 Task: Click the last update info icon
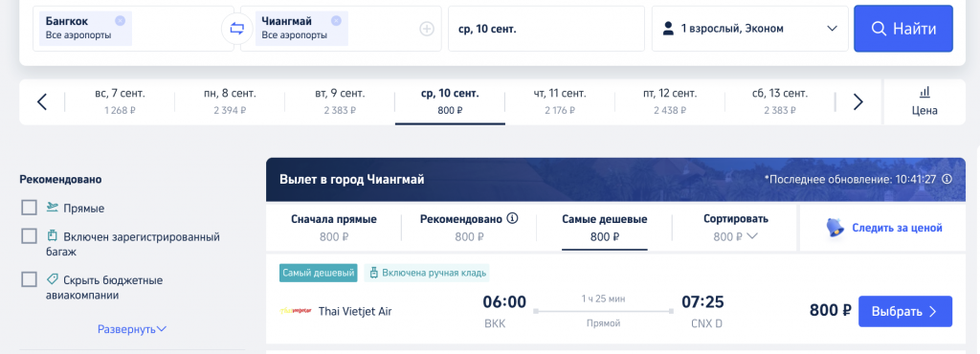tap(947, 179)
